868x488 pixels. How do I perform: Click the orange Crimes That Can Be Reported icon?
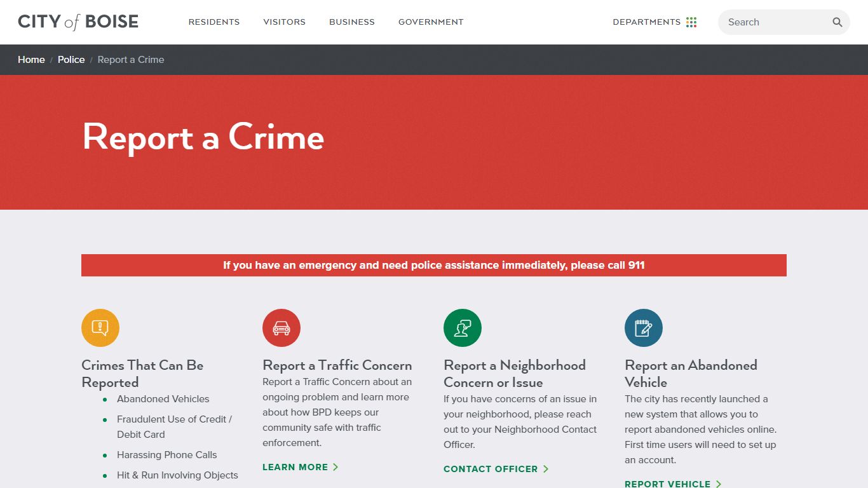(100, 328)
